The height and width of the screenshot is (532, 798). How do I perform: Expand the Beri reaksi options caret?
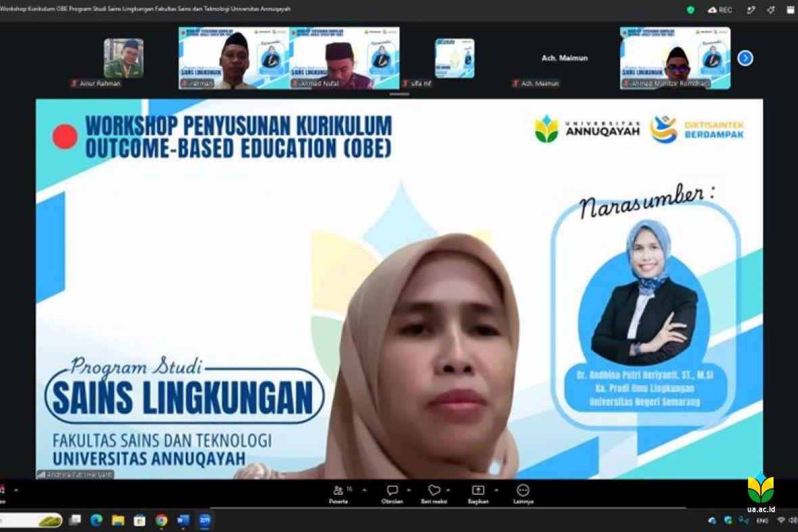[448, 490]
